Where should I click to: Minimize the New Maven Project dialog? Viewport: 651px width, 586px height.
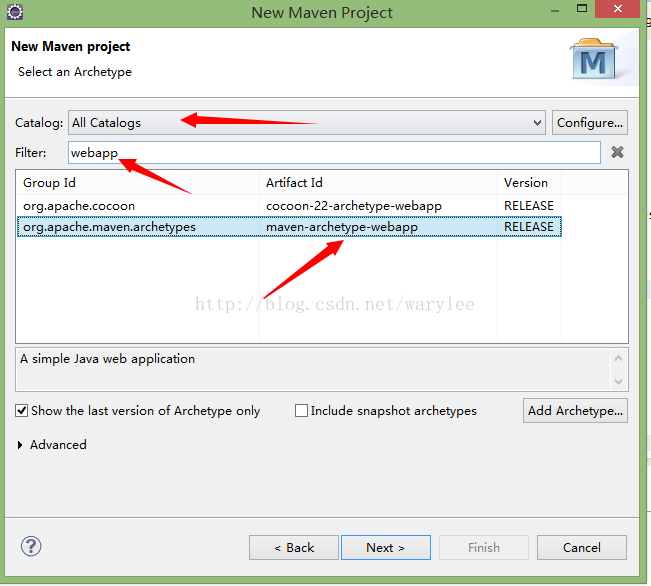[x=555, y=11]
